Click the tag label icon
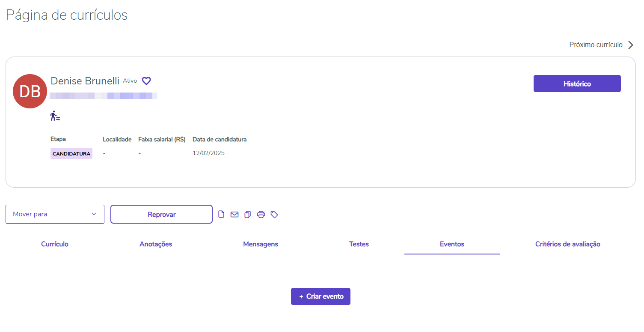 [274, 214]
